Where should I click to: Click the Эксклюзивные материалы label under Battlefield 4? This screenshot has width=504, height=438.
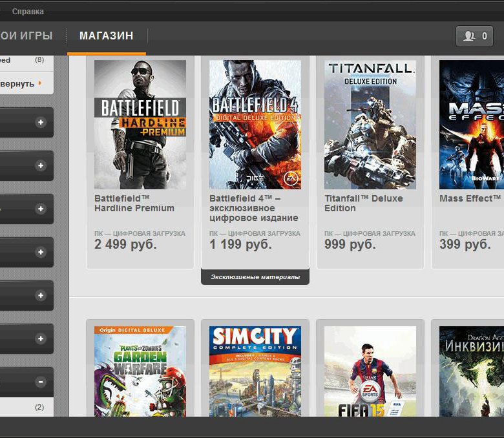(255, 277)
